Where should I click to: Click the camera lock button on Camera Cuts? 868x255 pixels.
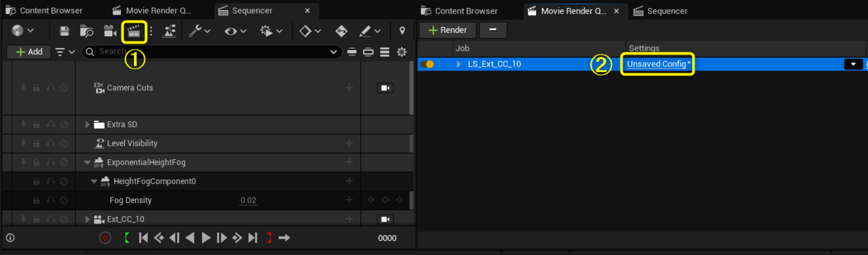coord(385,88)
